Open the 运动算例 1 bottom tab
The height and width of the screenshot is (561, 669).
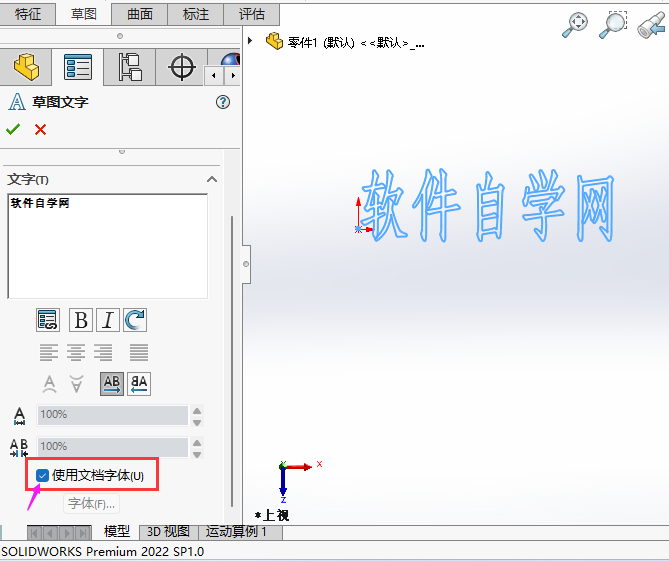(x=236, y=532)
